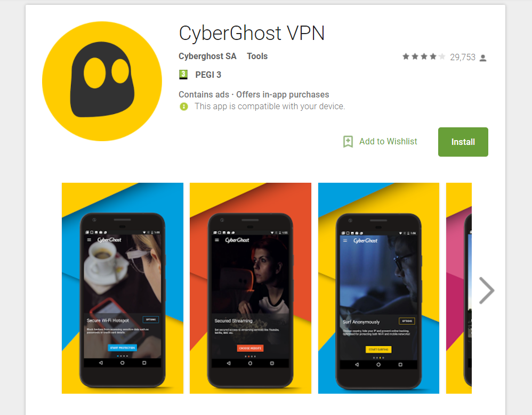Screen dimensions: 532x415
Task: Click the 29,753 ratings count
Action: coord(463,58)
